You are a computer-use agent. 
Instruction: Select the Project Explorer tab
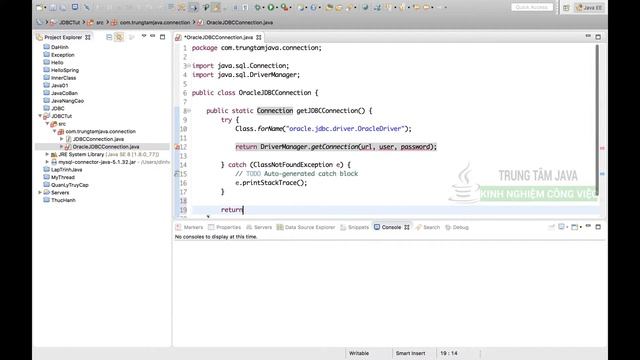click(x=63, y=37)
